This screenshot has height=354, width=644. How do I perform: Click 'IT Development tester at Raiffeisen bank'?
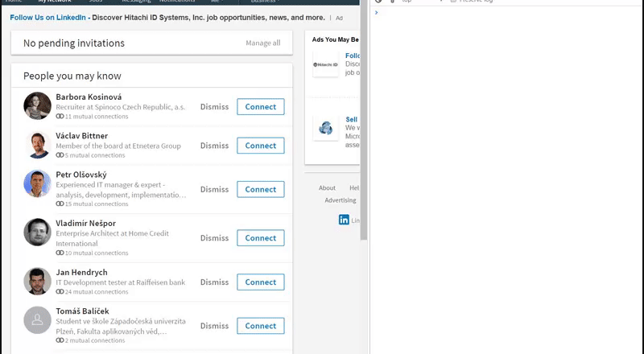120,282
